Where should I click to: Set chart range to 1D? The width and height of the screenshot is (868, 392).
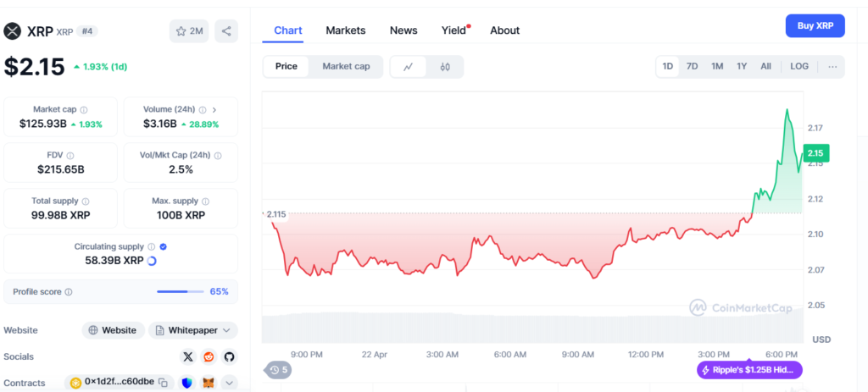(x=668, y=66)
